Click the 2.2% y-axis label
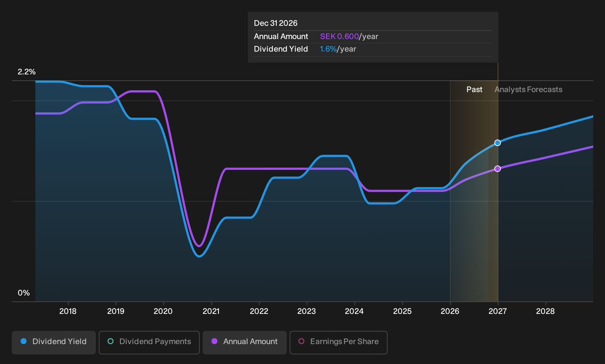The image size is (605, 364). coord(27,72)
